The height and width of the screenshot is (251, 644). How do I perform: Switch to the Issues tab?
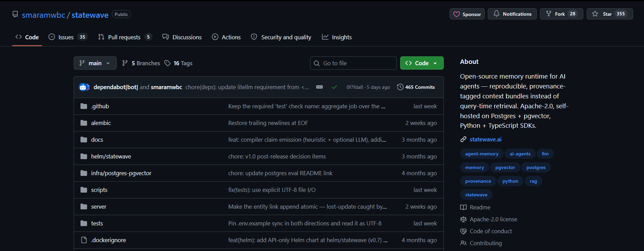[x=68, y=37]
